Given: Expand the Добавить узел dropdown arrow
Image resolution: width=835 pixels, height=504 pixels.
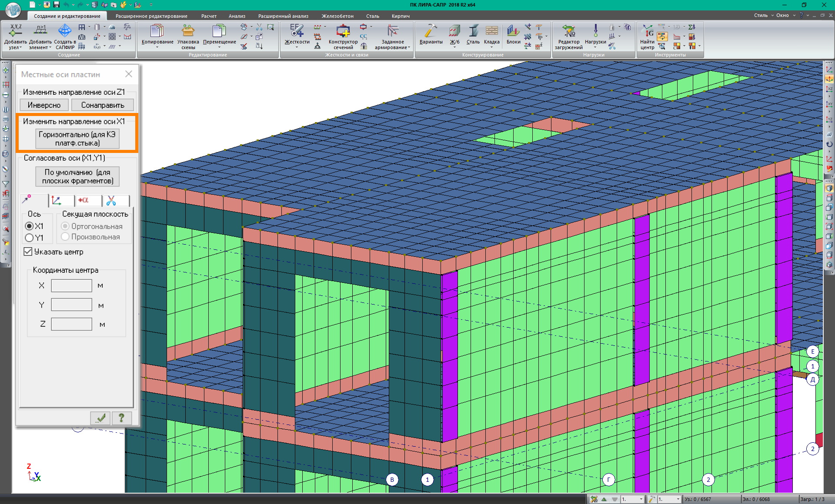Looking at the screenshot, I should [20, 48].
